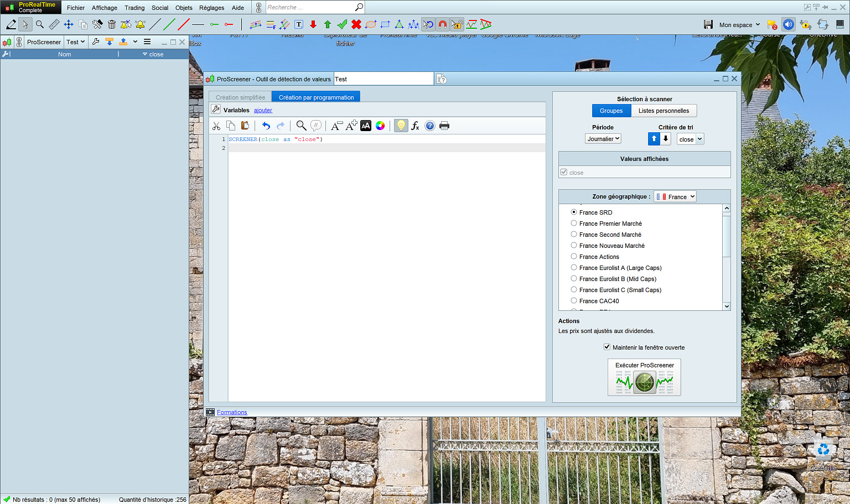Open search magnifier in code editor toolbar
This screenshot has width=850, height=504.
[301, 126]
